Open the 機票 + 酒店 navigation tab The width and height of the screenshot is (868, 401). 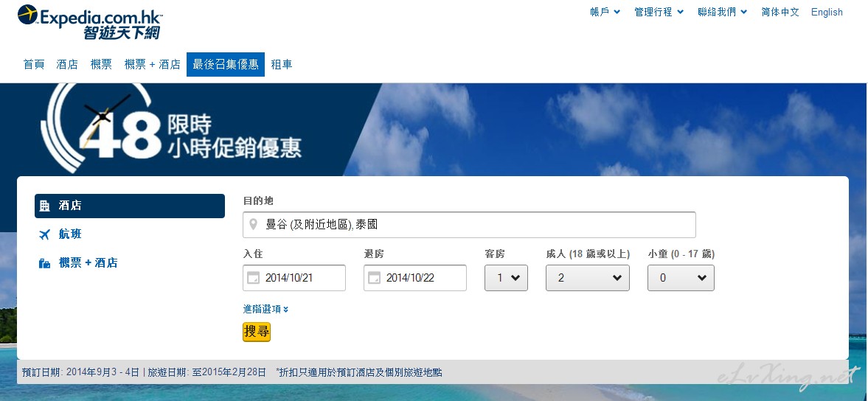click(152, 64)
